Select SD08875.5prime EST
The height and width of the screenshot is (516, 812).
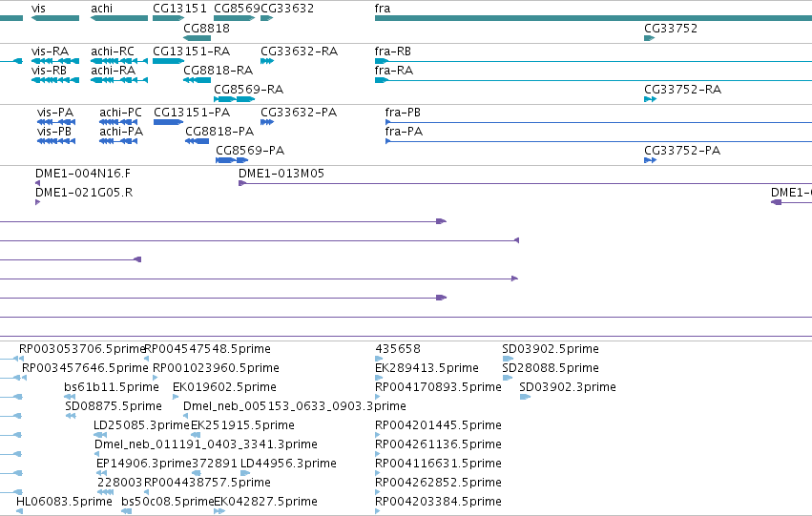[71, 416]
